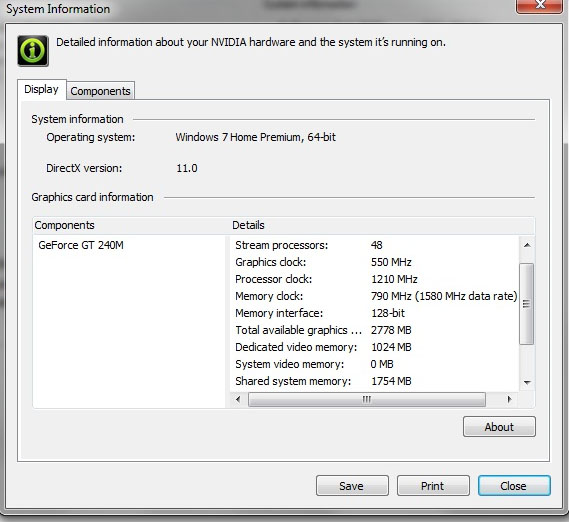This screenshot has height=522, width=569.
Task: Click the DirectX version value 11.0
Action: click(x=187, y=168)
